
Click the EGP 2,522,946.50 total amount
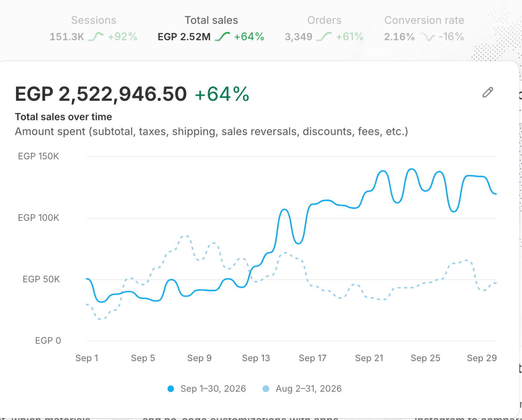tap(101, 94)
